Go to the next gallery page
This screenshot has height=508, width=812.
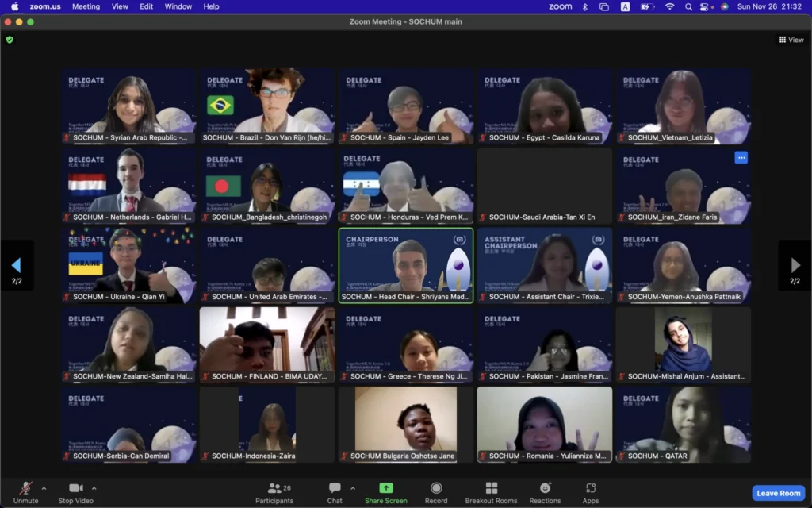(795, 264)
